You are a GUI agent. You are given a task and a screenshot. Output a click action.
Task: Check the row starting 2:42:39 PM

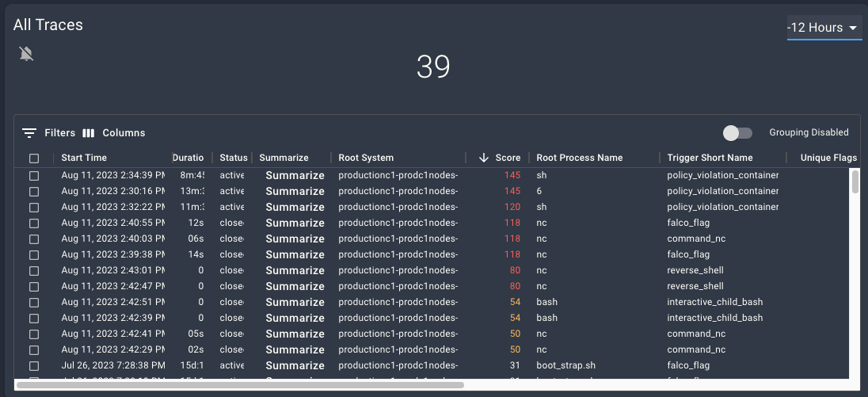34,319
